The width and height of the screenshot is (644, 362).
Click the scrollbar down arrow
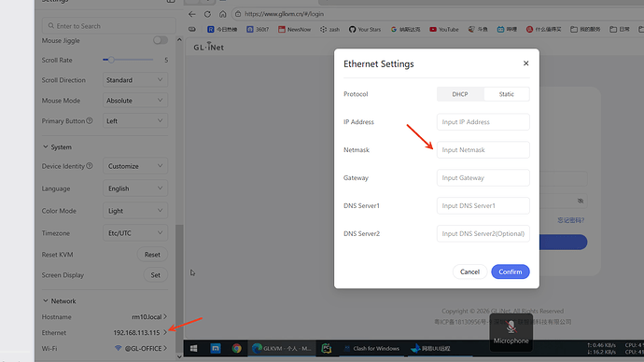tap(179, 356)
